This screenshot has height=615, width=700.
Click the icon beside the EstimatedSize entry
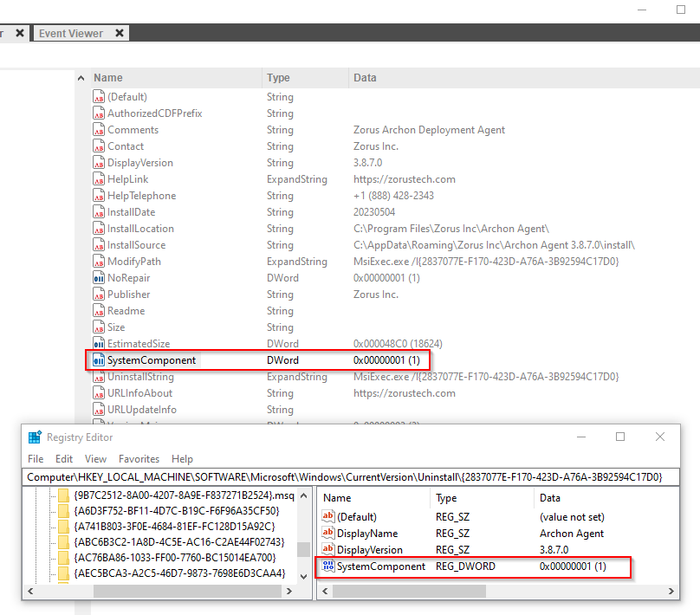pyautogui.click(x=99, y=344)
